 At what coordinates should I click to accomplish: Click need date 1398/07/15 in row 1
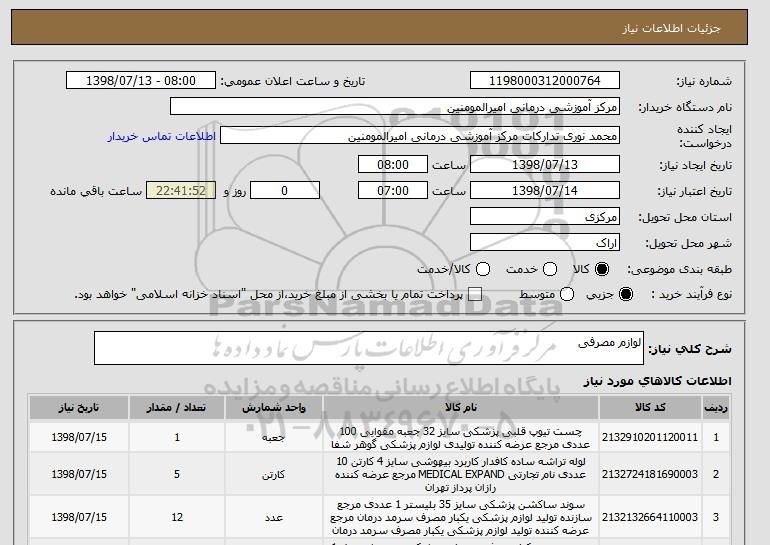(x=79, y=437)
